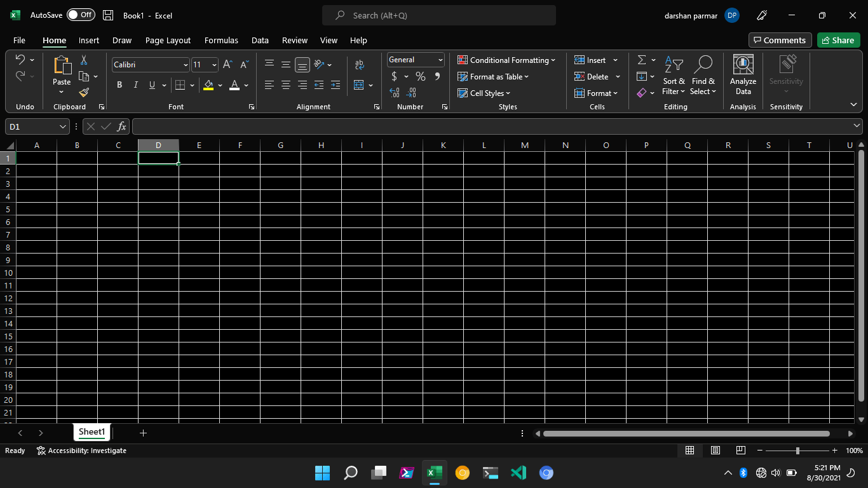
Task: Click the Analyze Data button
Action: (x=742, y=74)
